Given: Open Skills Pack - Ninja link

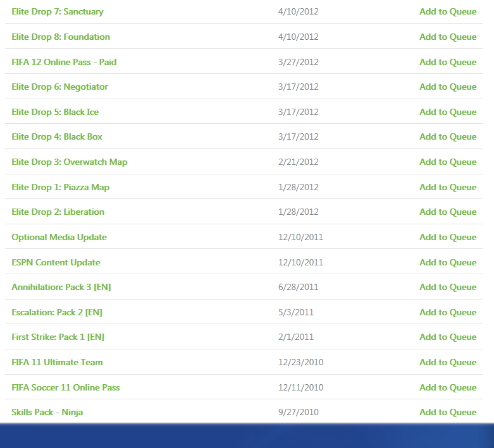Looking at the screenshot, I should coord(47,413).
